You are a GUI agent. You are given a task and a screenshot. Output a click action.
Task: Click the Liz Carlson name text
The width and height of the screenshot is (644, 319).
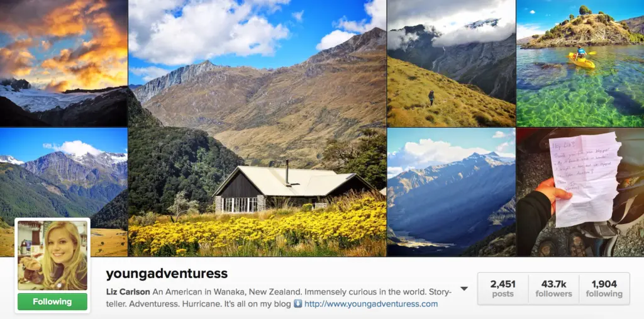tap(128, 293)
